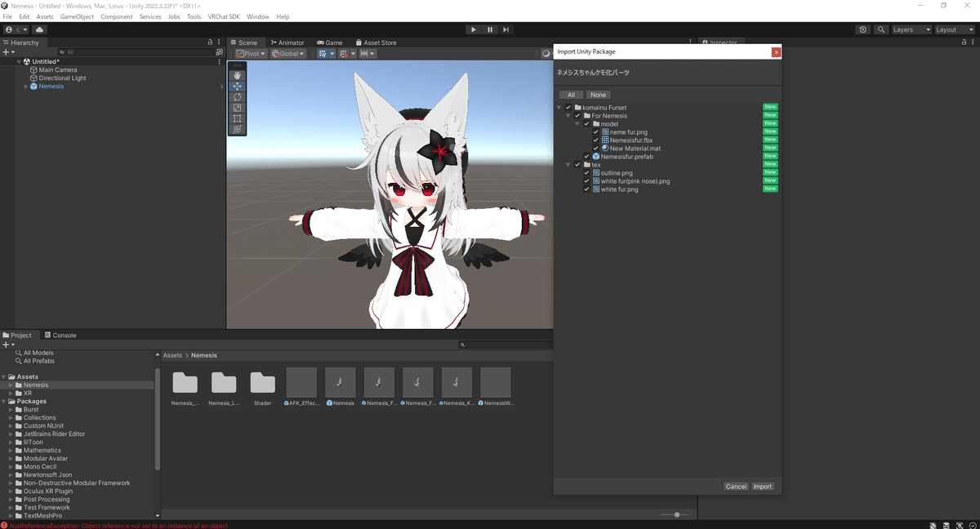The height and width of the screenshot is (529, 980).
Task: Select the Transform tool in Scene
Action: [237, 129]
